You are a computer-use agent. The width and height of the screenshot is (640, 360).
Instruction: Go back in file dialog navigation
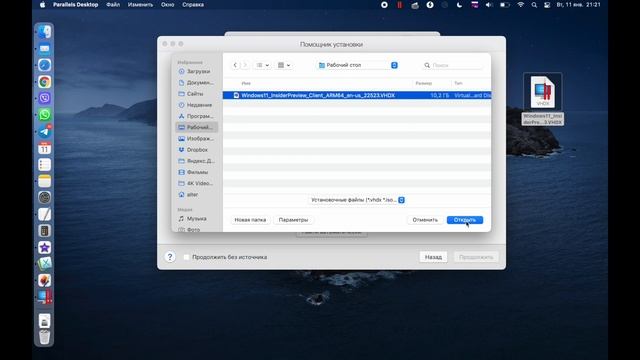click(x=235, y=65)
